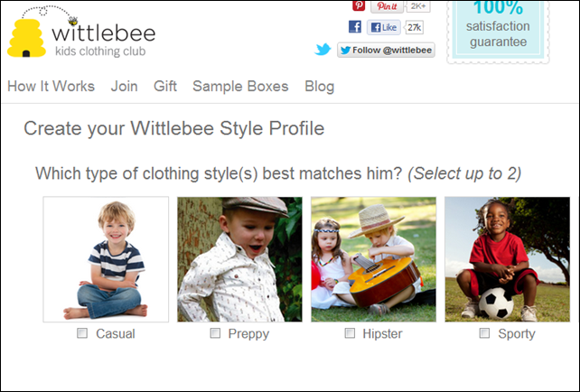The height and width of the screenshot is (392, 580).
Task: Click the Facebook icon
Action: click(x=355, y=27)
